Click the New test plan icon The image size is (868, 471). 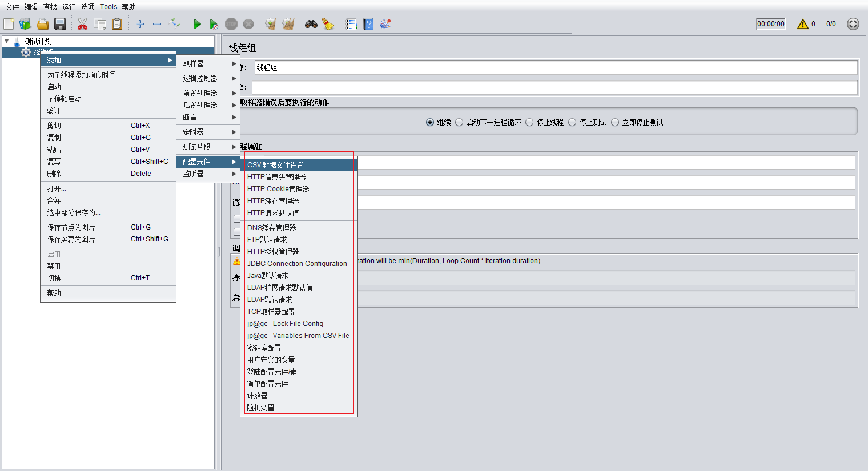point(9,24)
